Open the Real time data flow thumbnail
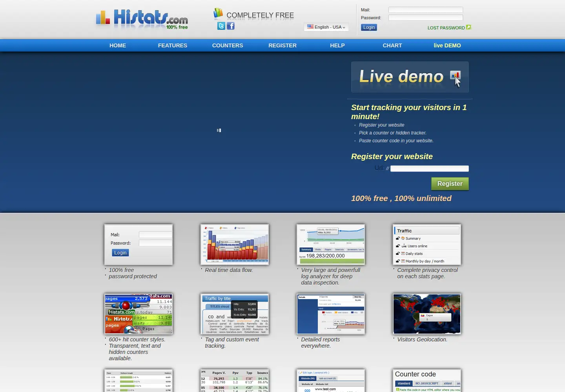The width and height of the screenshot is (565, 392). (235, 245)
